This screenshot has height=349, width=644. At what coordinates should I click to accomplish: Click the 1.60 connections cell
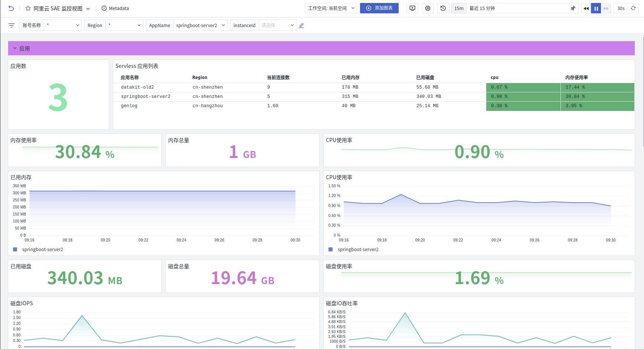[x=272, y=106]
